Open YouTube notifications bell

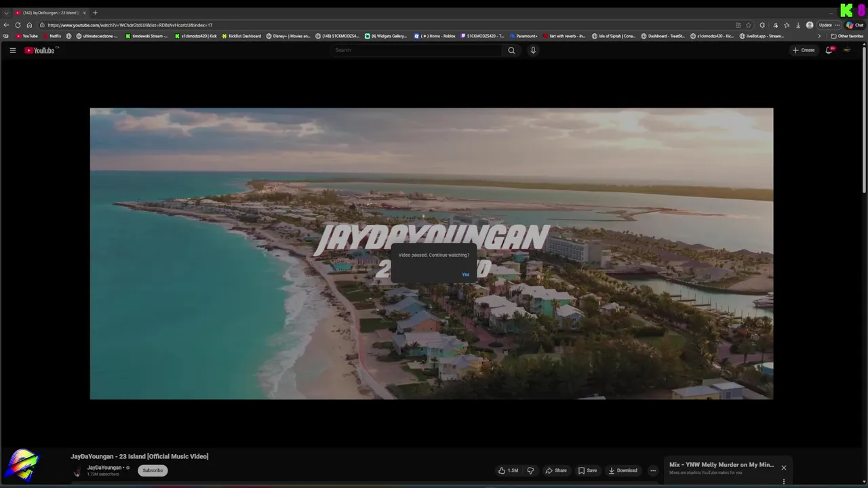(829, 50)
